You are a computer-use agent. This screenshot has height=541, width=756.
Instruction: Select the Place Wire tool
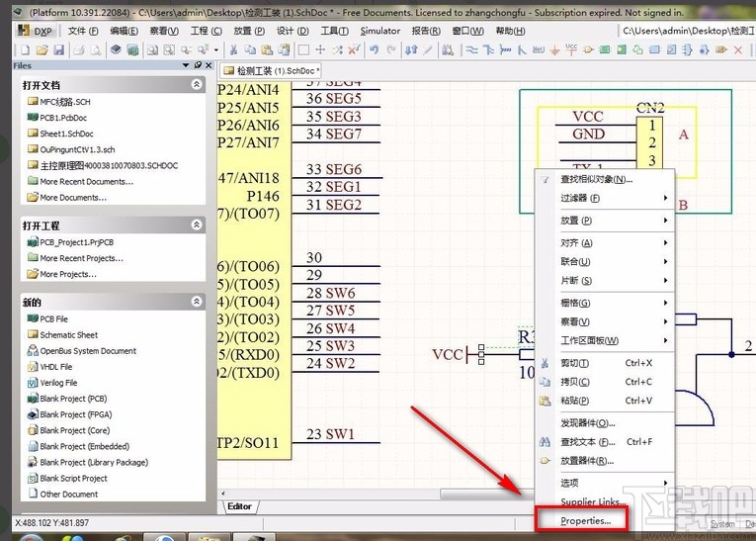(472, 49)
